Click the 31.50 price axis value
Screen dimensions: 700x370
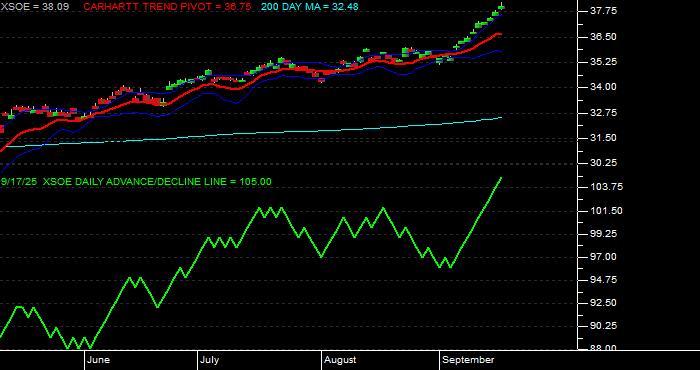point(603,138)
